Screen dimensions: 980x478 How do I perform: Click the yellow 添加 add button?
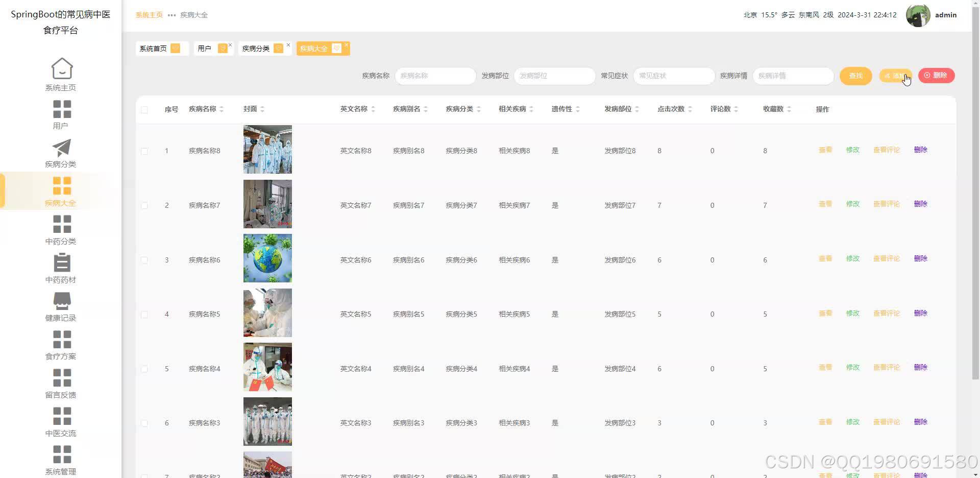pyautogui.click(x=896, y=76)
